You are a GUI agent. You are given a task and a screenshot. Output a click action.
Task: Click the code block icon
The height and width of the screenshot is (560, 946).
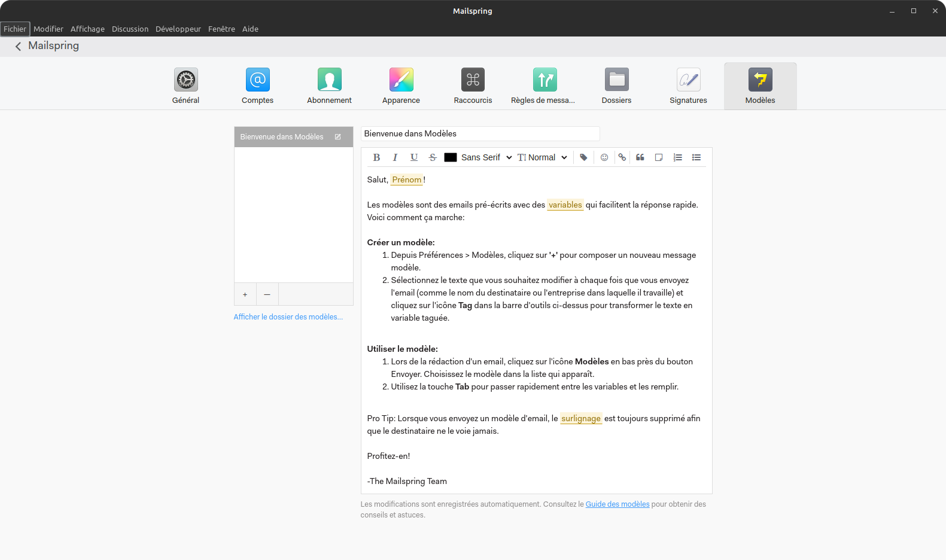coord(659,157)
